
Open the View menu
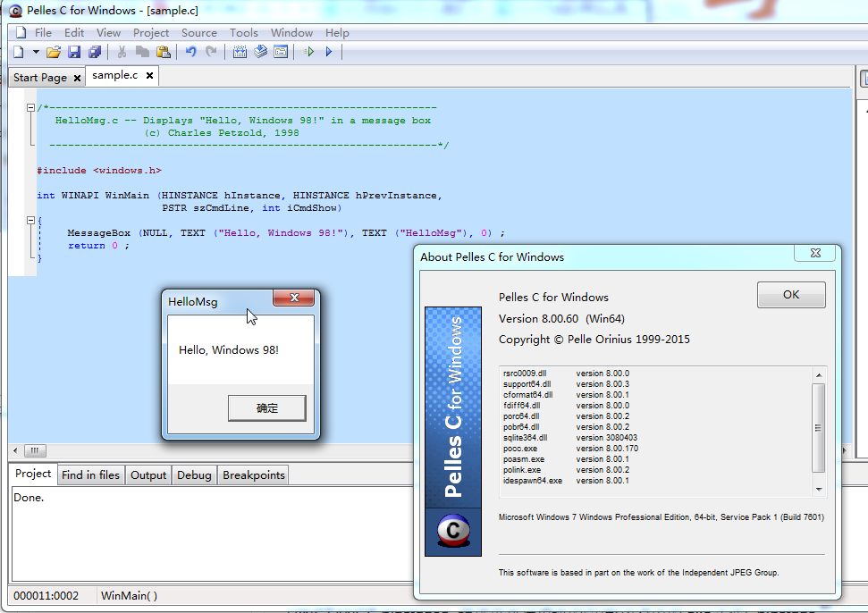108,33
